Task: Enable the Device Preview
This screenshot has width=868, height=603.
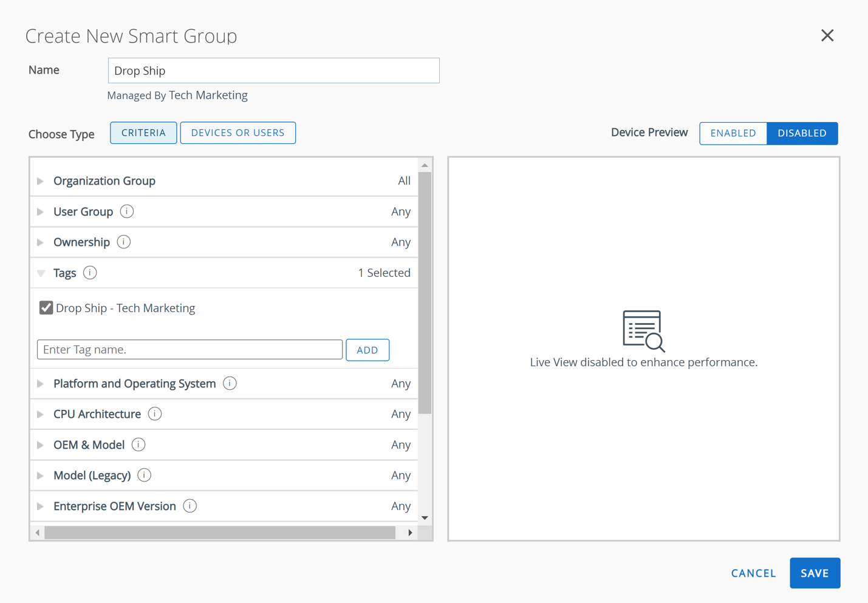Action: click(x=733, y=133)
